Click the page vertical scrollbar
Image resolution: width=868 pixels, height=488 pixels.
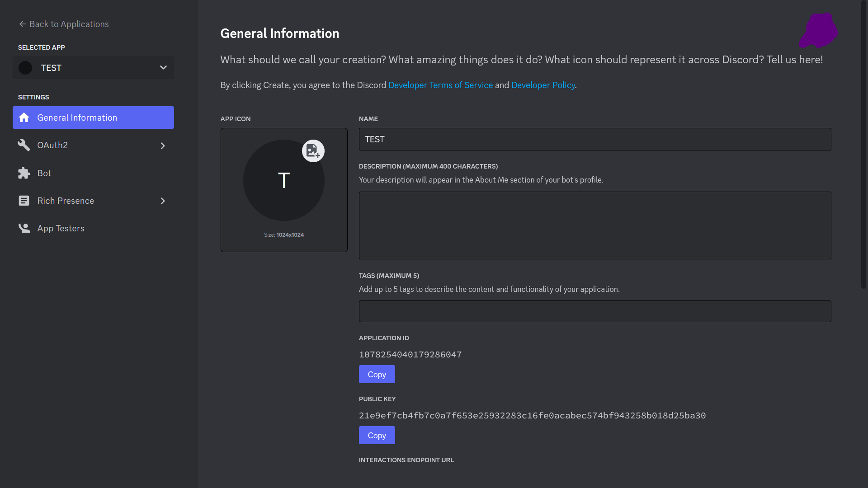863,145
